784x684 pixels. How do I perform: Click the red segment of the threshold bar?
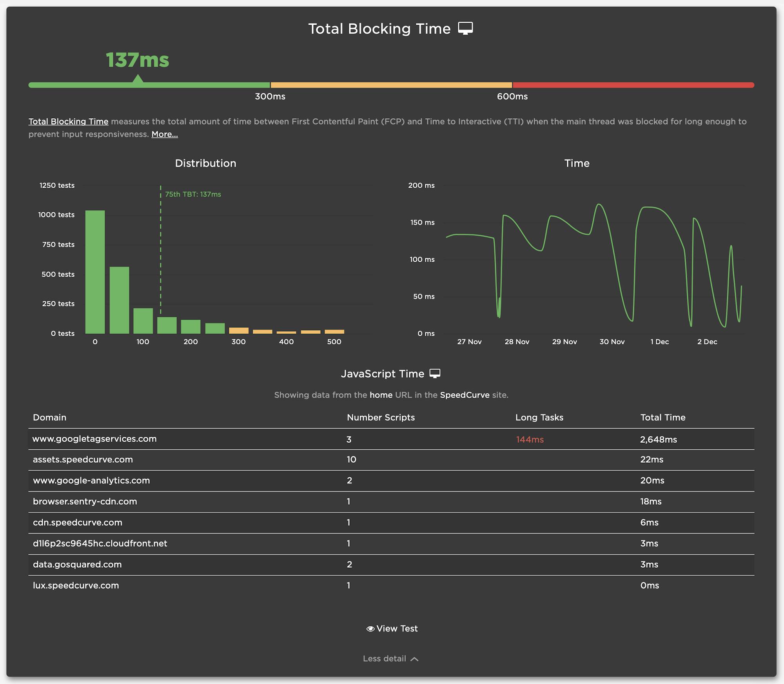[633, 85]
